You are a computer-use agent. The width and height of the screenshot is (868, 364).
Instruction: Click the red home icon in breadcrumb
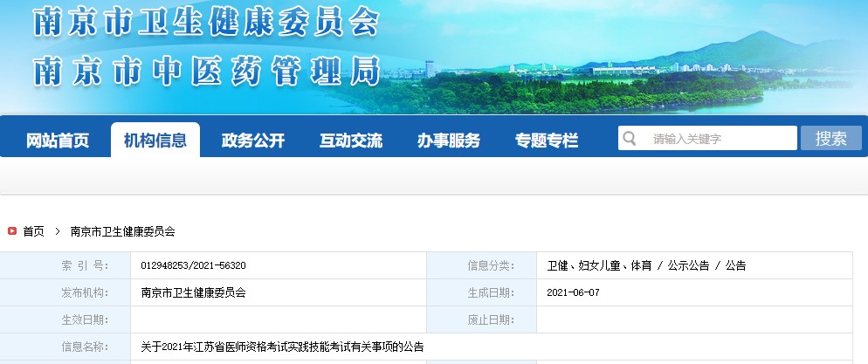coord(12,231)
